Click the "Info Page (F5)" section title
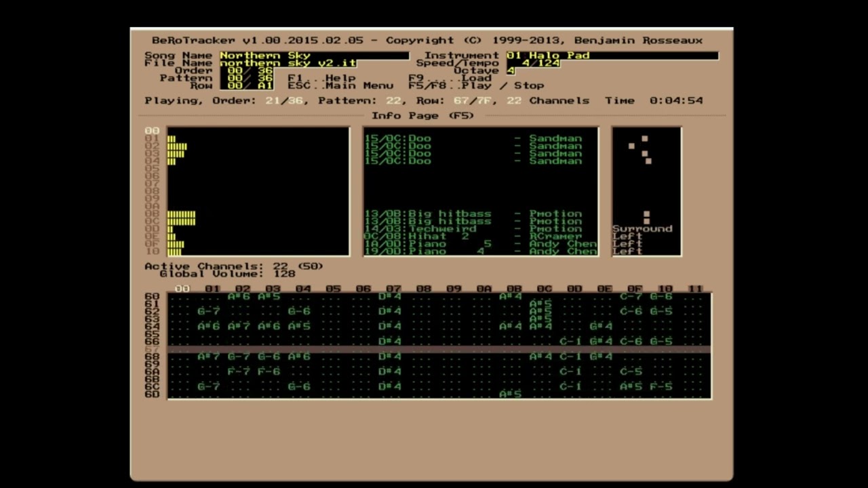The image size is (868, 488). 422,115
